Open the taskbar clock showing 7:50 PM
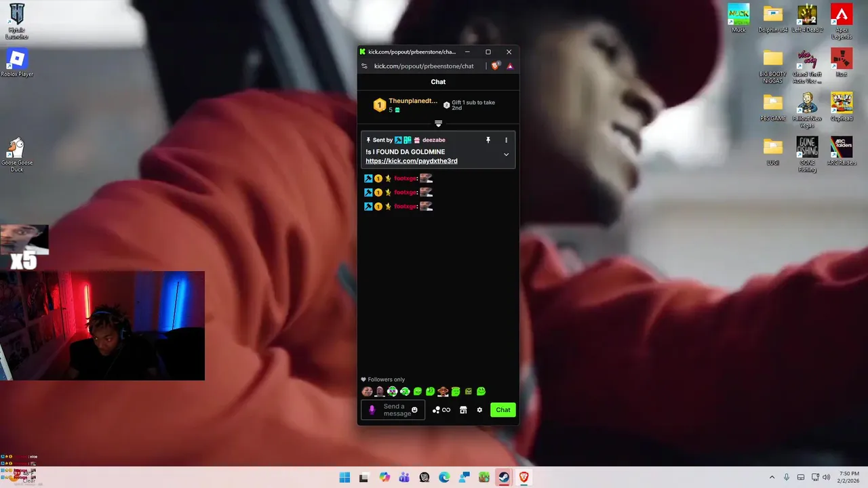868x488 pixels. (x=848, y=477)
